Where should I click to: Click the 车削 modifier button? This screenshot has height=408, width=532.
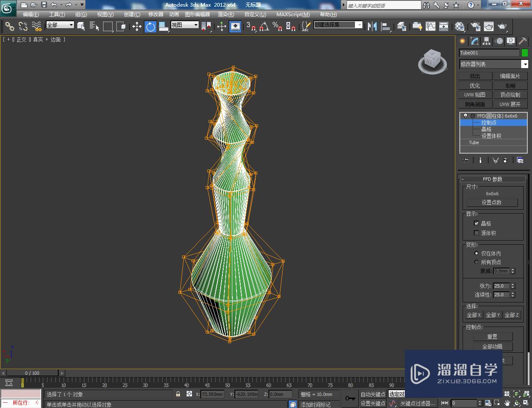pyautogui.click(x=510, y=86)
